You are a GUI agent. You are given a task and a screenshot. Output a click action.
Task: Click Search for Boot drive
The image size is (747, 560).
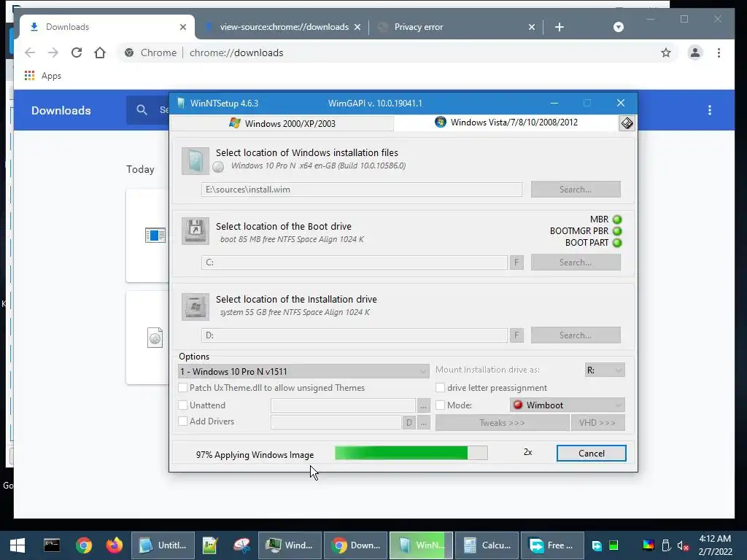[x=576, y=262]
